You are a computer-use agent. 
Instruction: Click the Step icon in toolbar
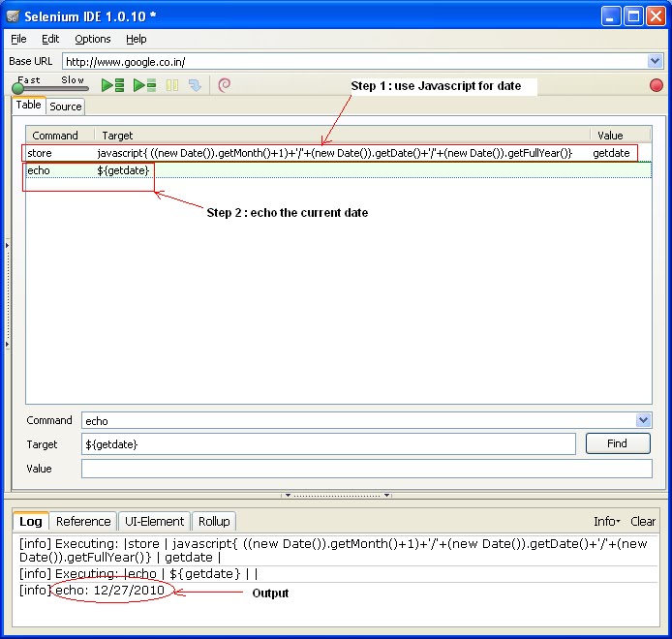195,85
